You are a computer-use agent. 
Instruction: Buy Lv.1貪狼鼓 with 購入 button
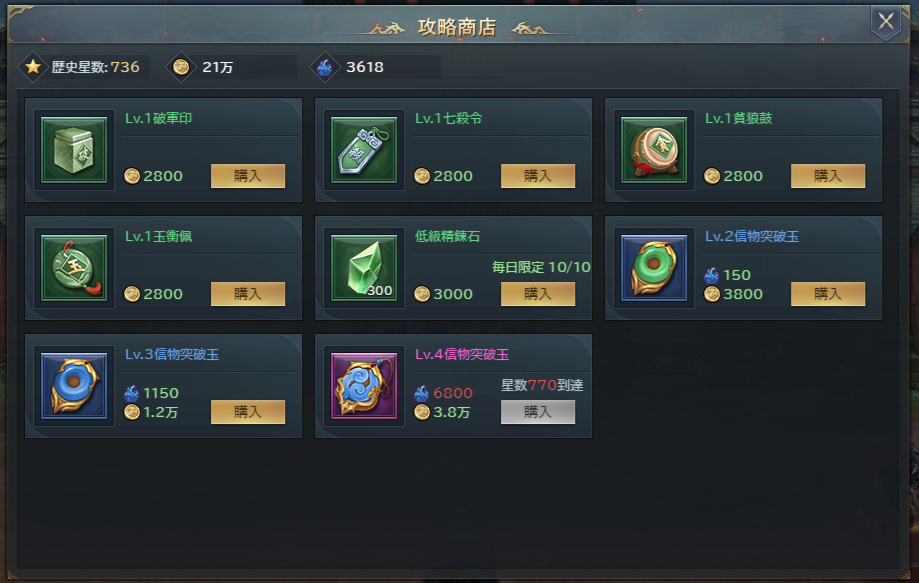click(x=828, y=176)
